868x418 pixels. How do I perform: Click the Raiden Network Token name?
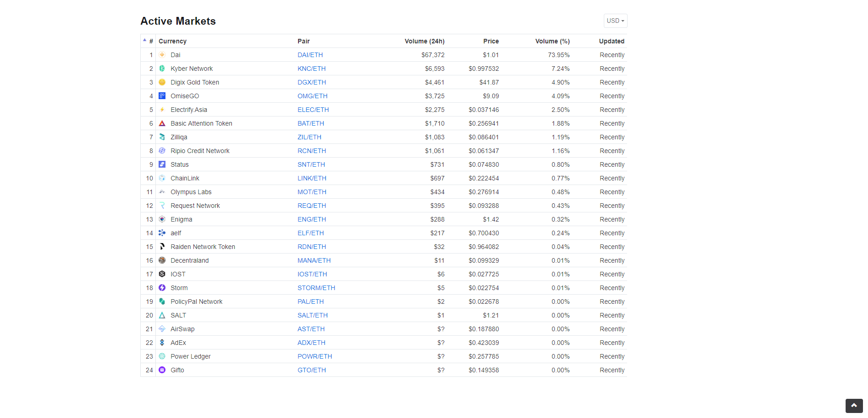(x=203, y=247)
